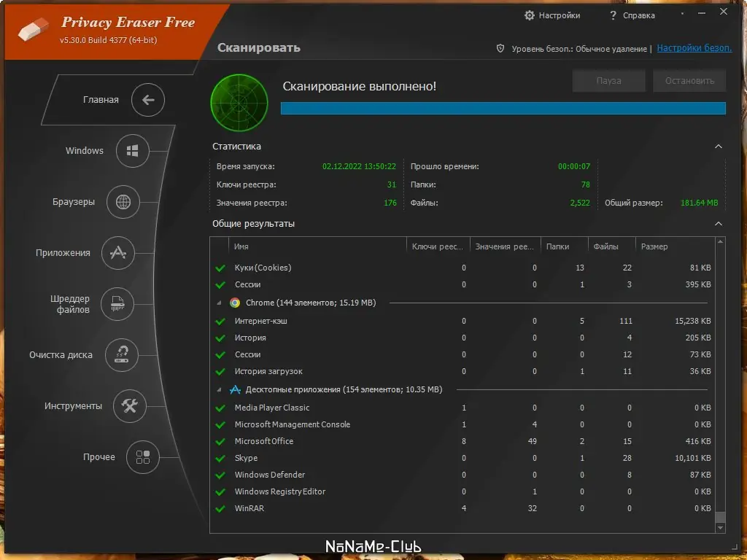This screenshot has height=560, width=747.
Task: Toggle the checkmark for Windows Defender
Action: [x=220, y=475]
